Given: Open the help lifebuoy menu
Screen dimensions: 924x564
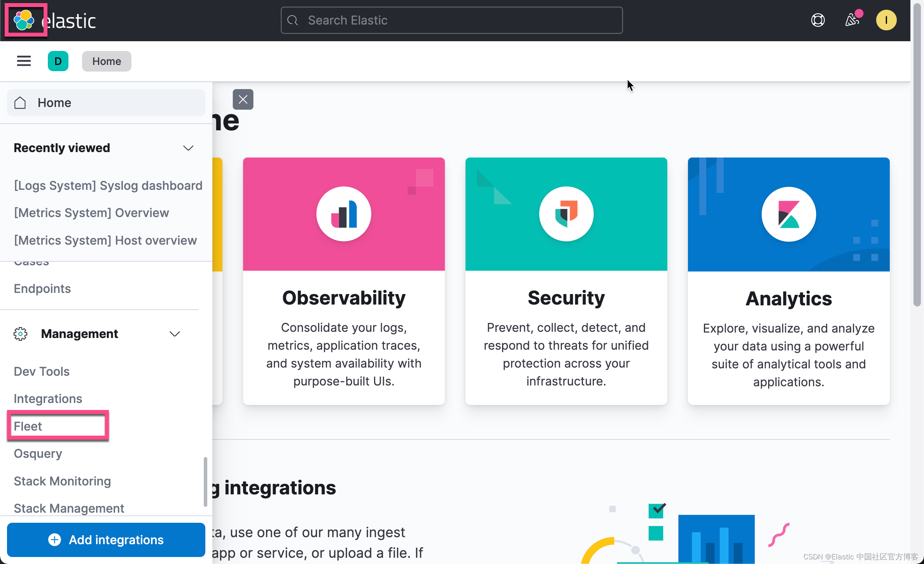Looking at the screenshot, I should [x=818, y=20].
